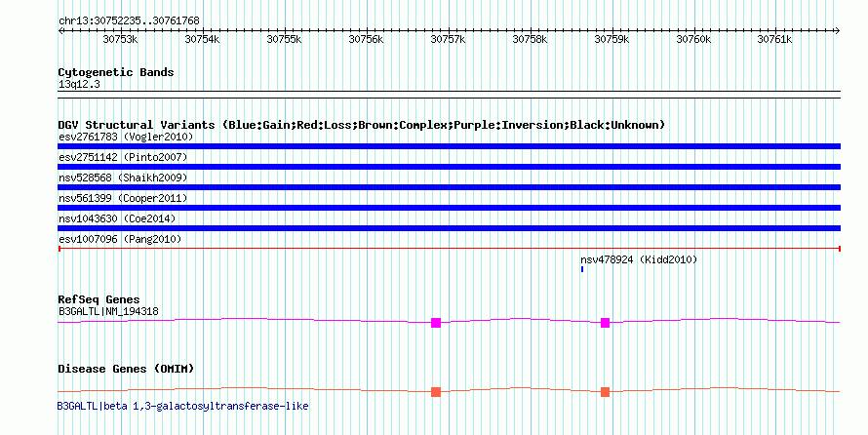Click the 30761k ruler position

tap(775, 39)
